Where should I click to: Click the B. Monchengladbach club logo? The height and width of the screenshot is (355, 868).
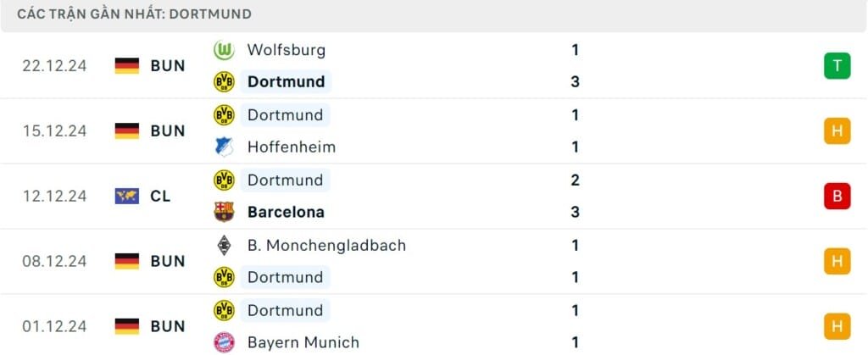pos(224,246)
